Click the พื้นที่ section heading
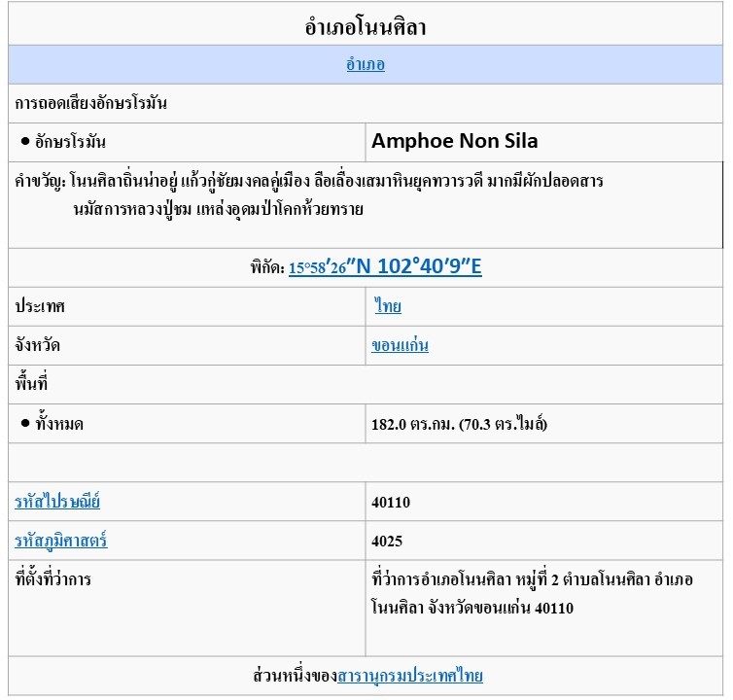Screen dimensions: 733x700 coord(31,384)
